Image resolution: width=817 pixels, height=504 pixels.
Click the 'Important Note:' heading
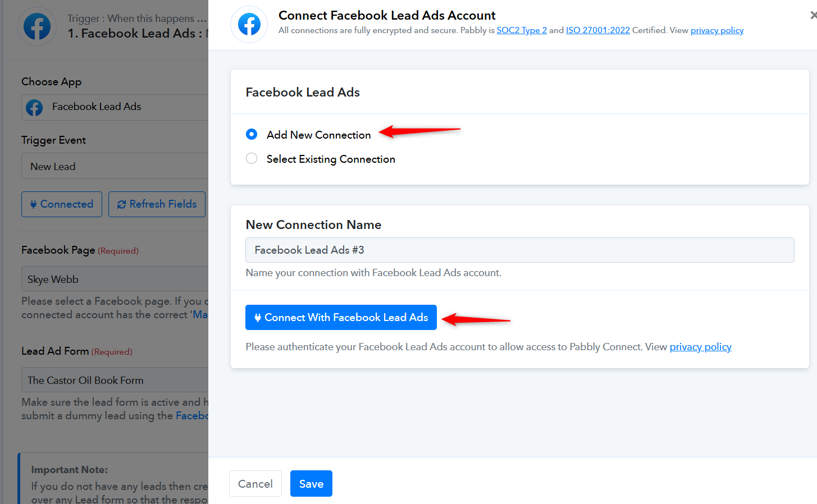click(x=70, y=470)
